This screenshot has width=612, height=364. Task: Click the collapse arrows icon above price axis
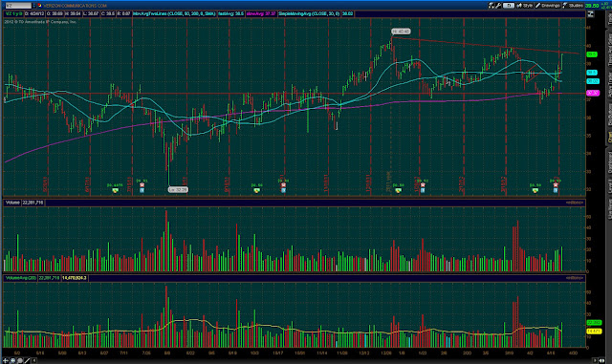point(591,14)
